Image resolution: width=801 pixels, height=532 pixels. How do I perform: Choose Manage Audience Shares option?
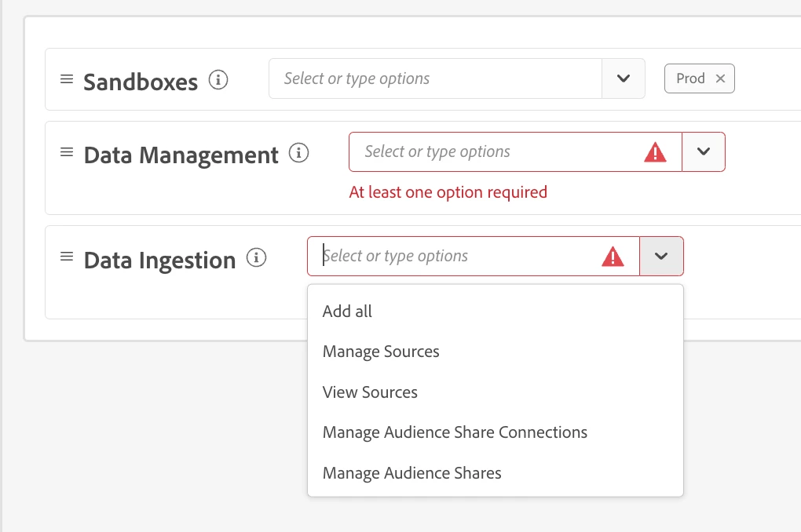411,473
